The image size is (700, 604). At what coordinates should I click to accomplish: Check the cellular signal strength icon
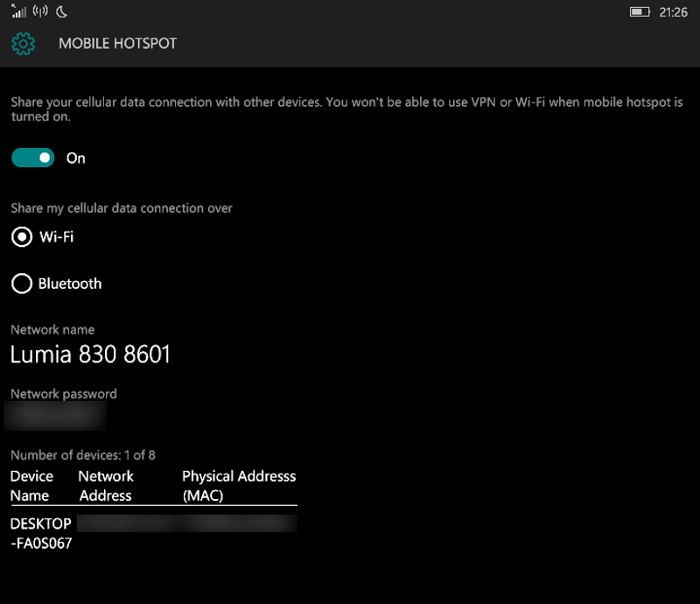18,11
